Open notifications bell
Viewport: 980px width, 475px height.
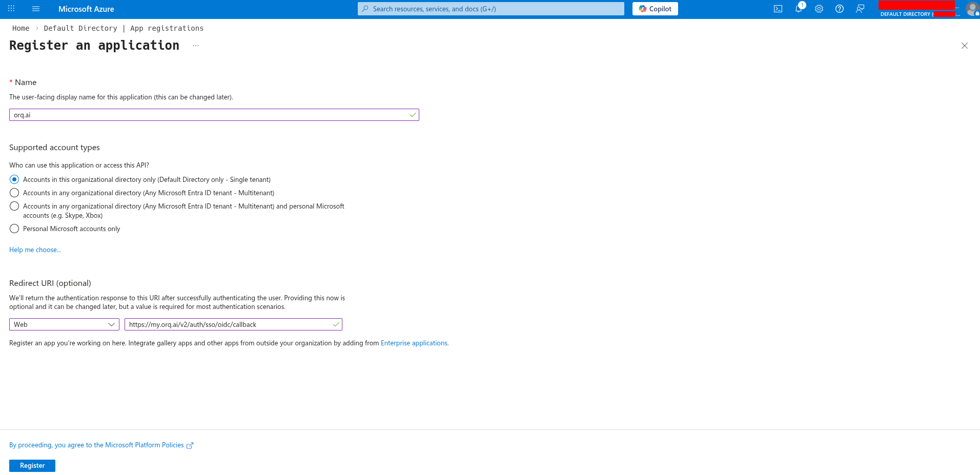pyautogui.click(x=799, y=9)
